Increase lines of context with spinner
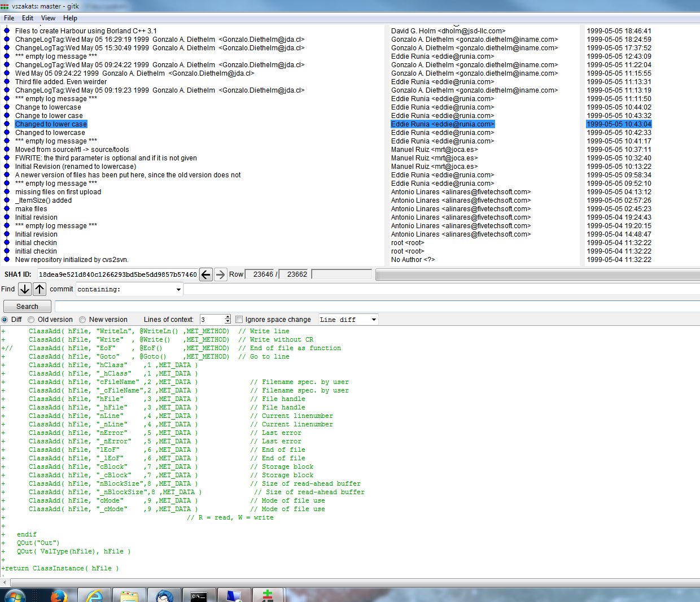Screen dimensions: 700x602 [228, 317]
